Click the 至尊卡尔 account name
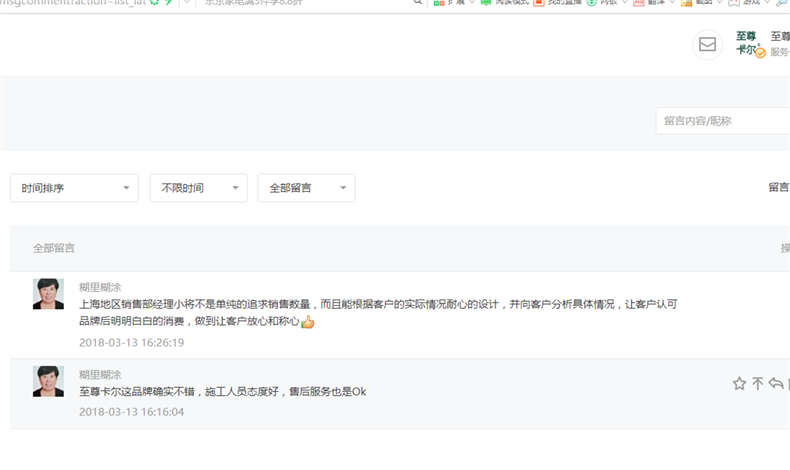 click(x=746, y=43)
